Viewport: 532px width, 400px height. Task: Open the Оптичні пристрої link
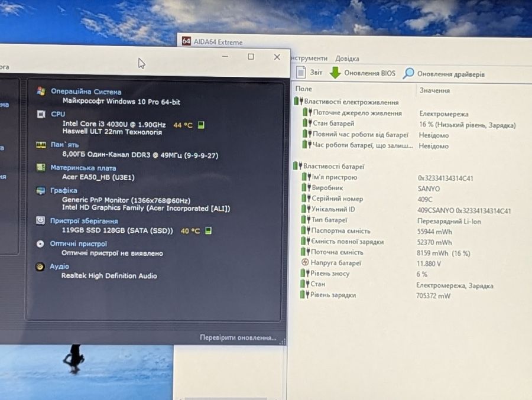[x=79, y=243]
